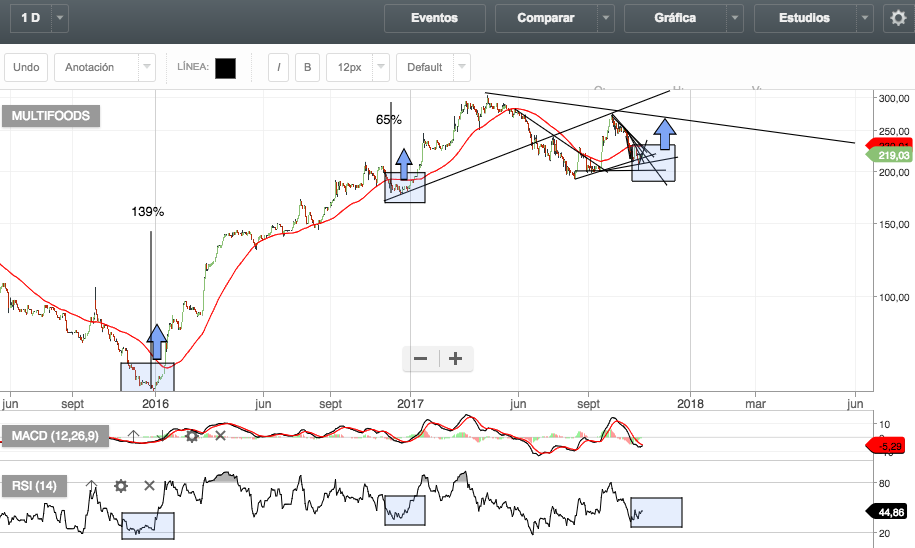915x548 pixels.
Task: Expand the Gráfica dropdown arrow
Action: (735, 18)
